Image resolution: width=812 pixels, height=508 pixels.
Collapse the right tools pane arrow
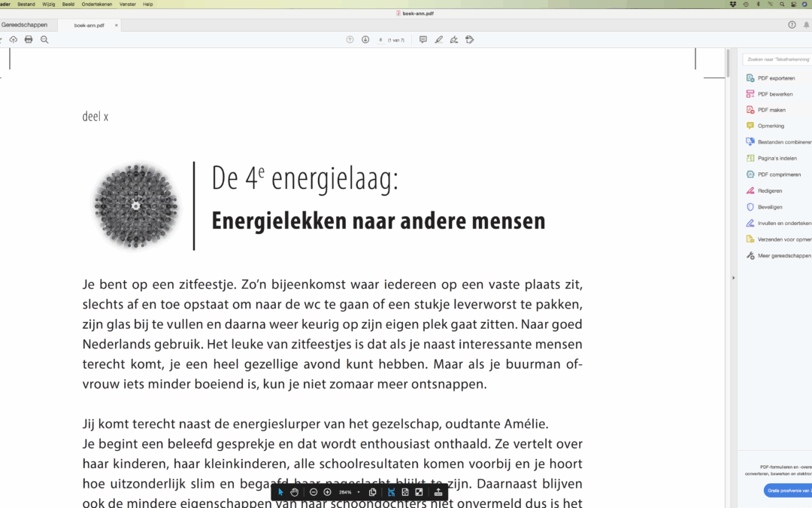[x=733, y=278]
